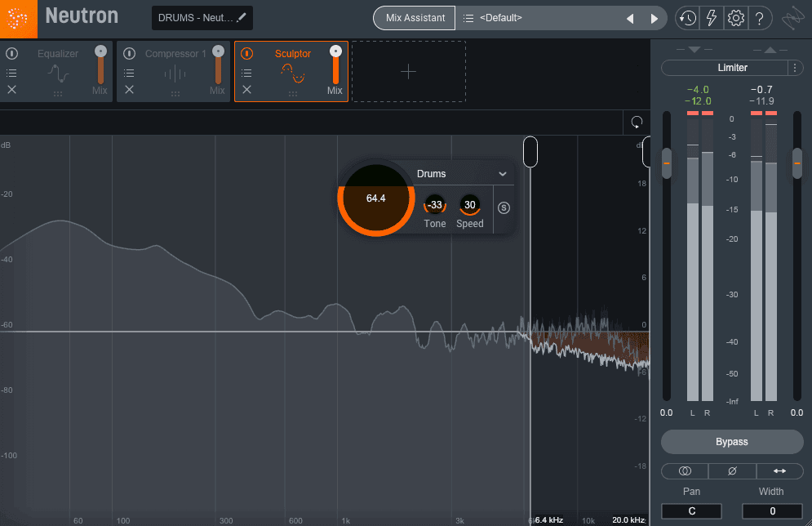Open Sculptor module preset list
The height and width of the screenshot is (526, 812).
246,73
